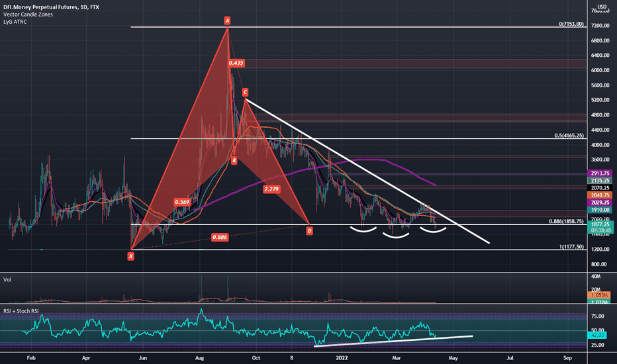
Task: Click the 75.00 RSI axis level
Action: pyautogui.click(x=598, y=316)
